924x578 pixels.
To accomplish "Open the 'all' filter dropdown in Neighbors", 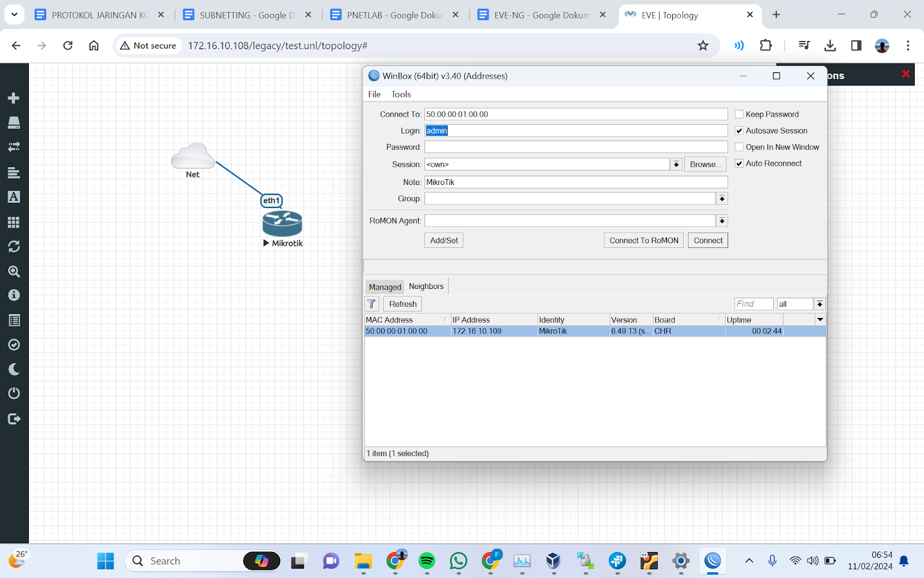I will [x=819, y=304].
